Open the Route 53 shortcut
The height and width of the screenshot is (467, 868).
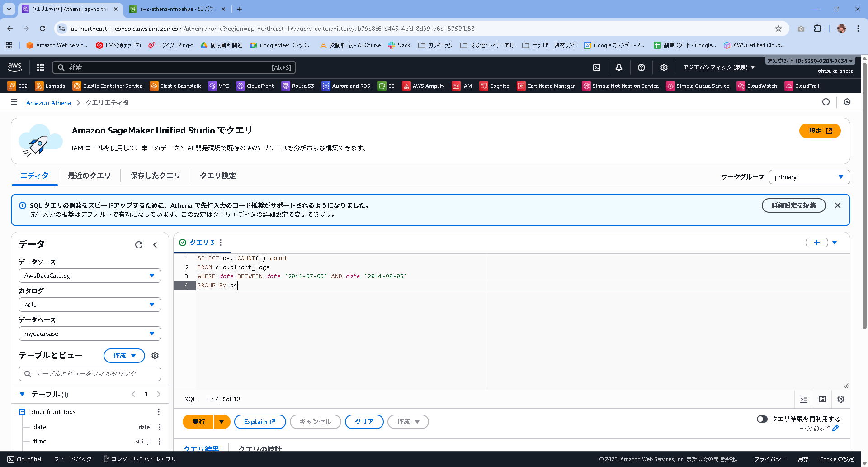click(298, 86)
